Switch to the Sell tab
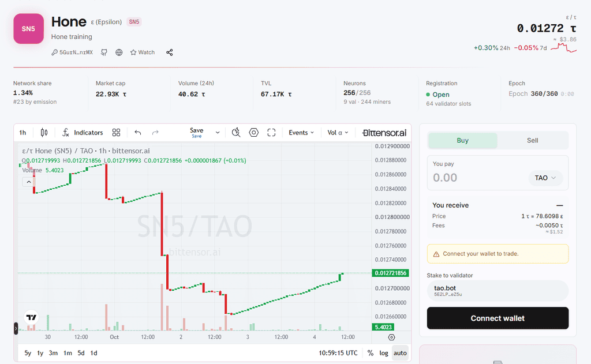The image size is (591, 364). [x=532, y=141]
